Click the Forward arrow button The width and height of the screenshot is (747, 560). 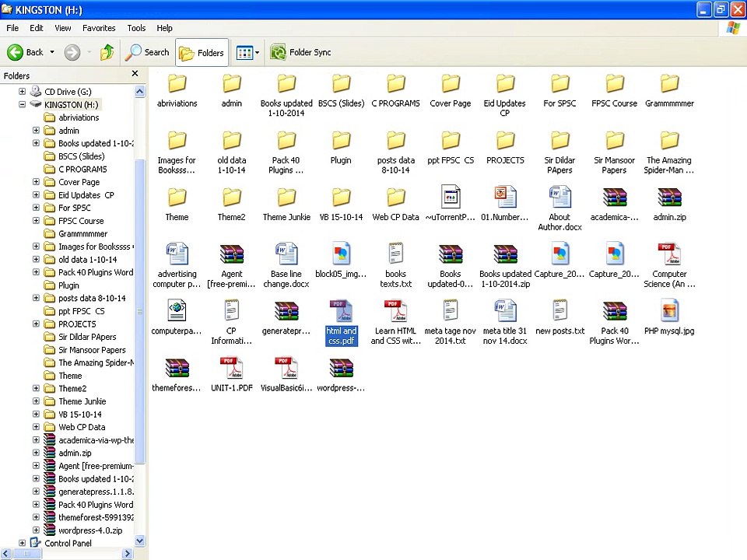coord(72,52)
